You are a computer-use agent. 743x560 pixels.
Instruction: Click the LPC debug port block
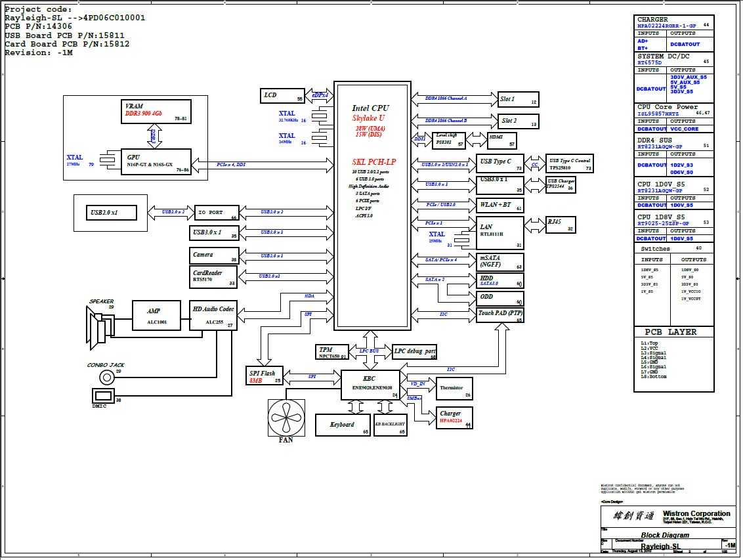414,352
